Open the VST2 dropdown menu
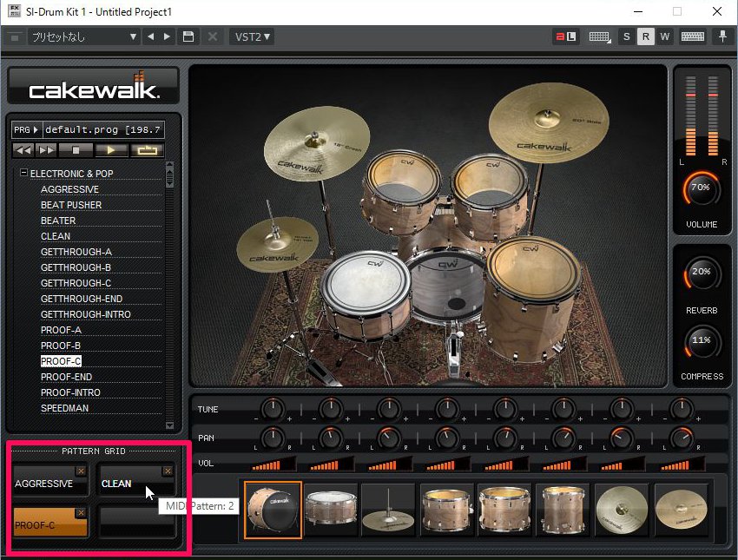738x560 pixels. point(253,36)
